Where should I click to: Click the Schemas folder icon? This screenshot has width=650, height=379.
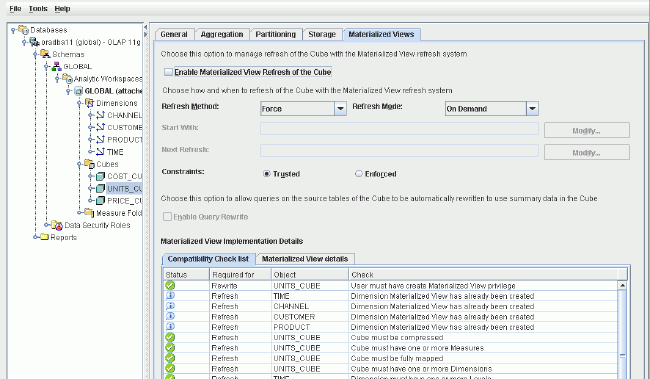tap(45, 54)
